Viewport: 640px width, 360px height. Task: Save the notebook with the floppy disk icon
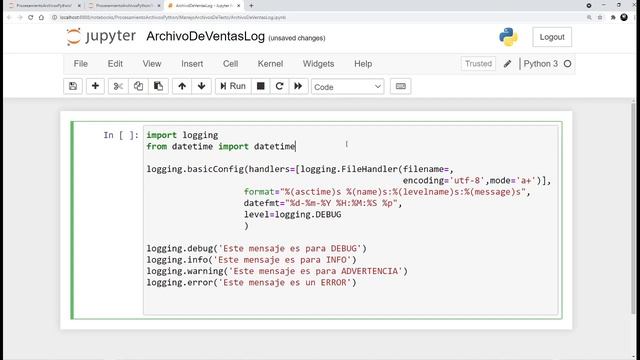point(73,86)
